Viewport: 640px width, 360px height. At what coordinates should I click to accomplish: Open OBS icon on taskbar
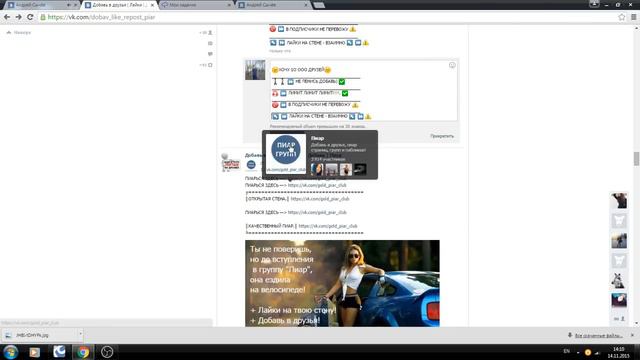tap(107, 352)
